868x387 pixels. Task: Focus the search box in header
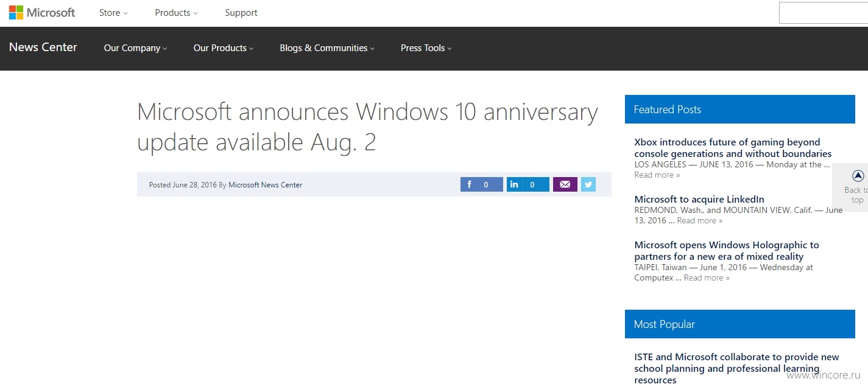824,13
